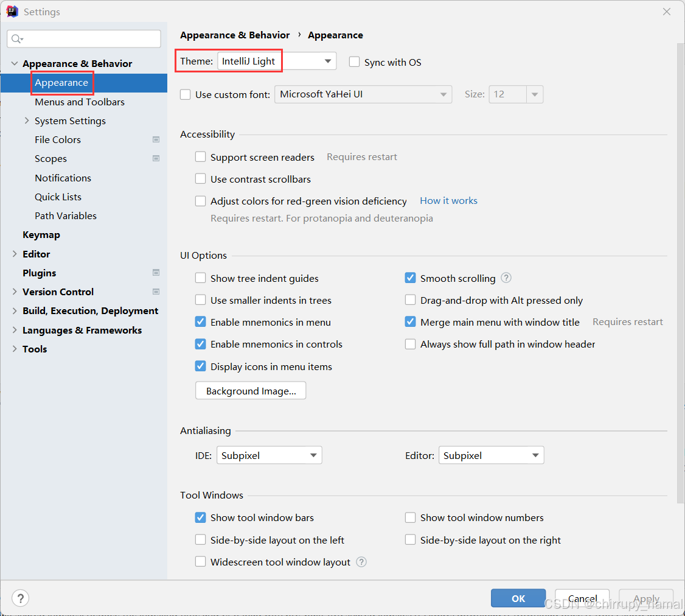Click the project-level icon beside Version Control
685x616 pixels.
click(x=156, y=292)
